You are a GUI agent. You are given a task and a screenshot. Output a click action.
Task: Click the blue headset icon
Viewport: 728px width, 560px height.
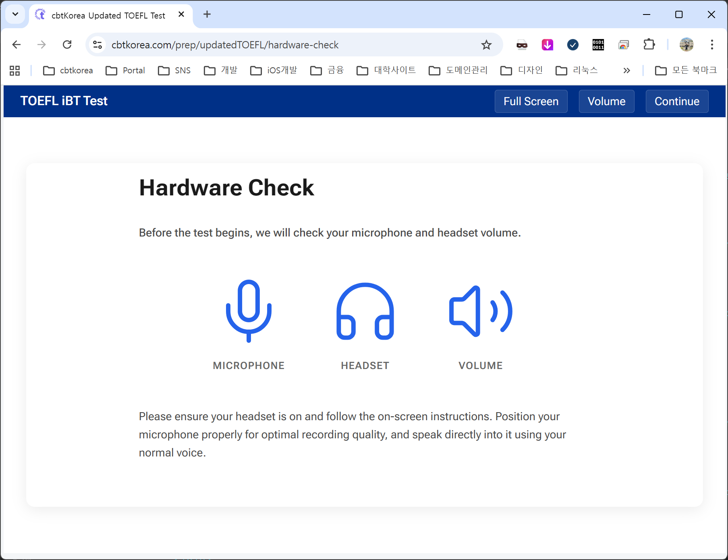(x=365, y=311)
